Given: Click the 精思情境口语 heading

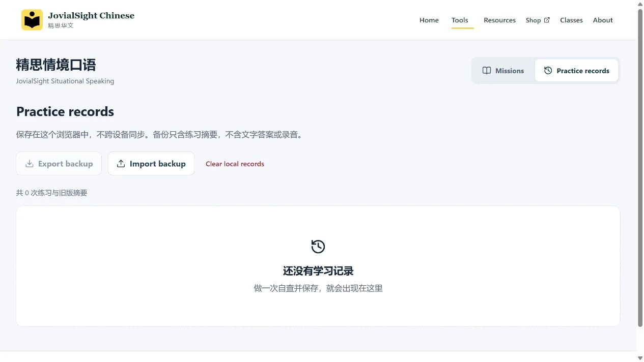Looking at the screenshot, I should (56, 65).
